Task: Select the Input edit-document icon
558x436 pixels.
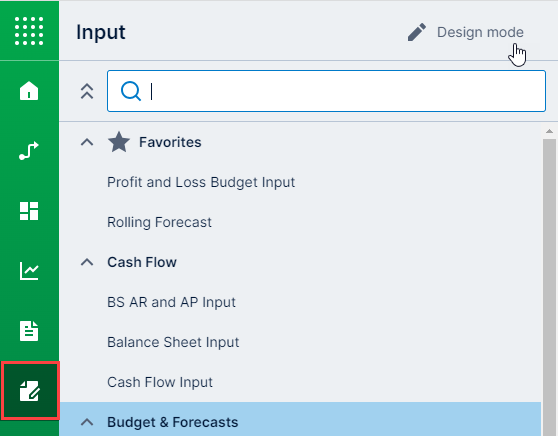Action: click(x=30, y=390)
